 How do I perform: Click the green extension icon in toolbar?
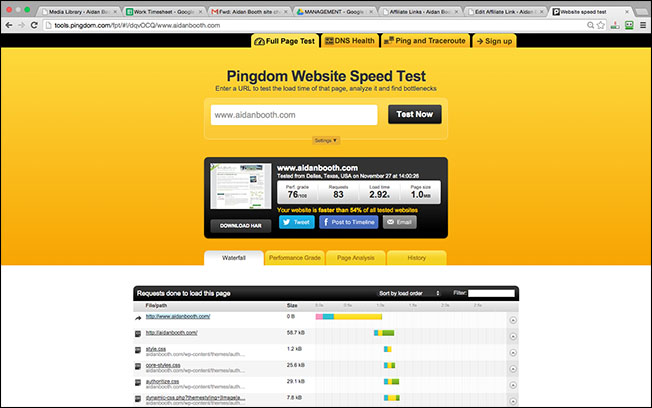629,25
